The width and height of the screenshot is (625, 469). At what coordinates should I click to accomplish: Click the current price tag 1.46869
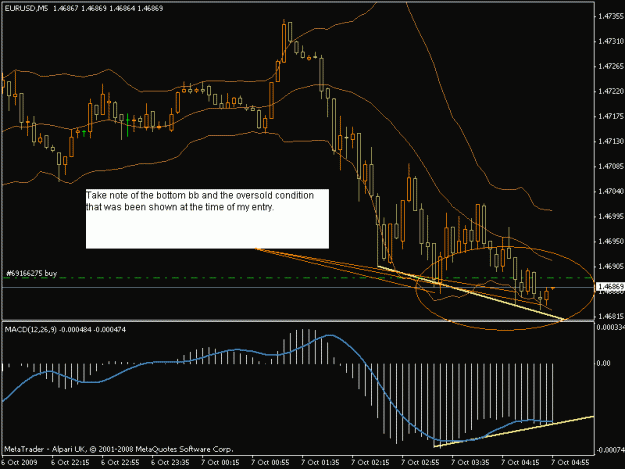[610, 287]
